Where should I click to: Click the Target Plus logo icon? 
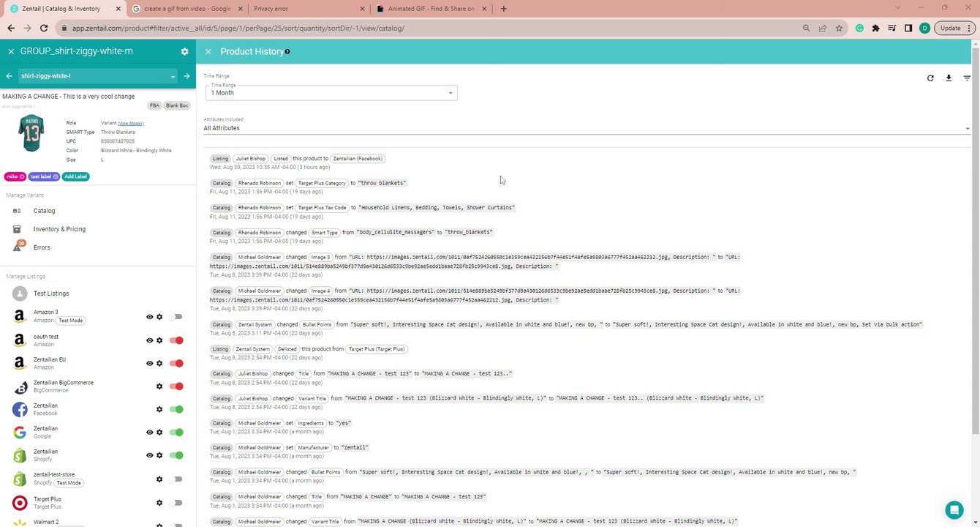click(x=20, y=503)
